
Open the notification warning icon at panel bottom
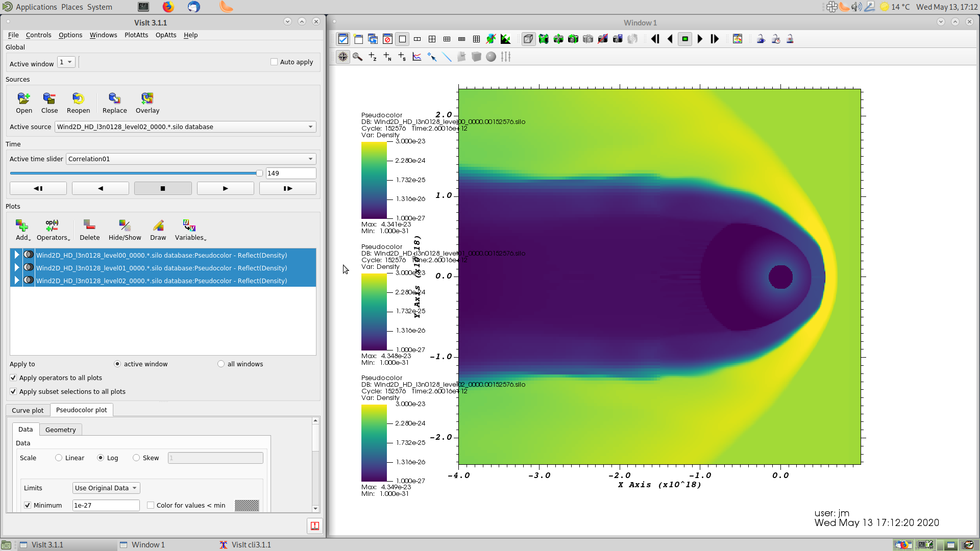[315, 526]
